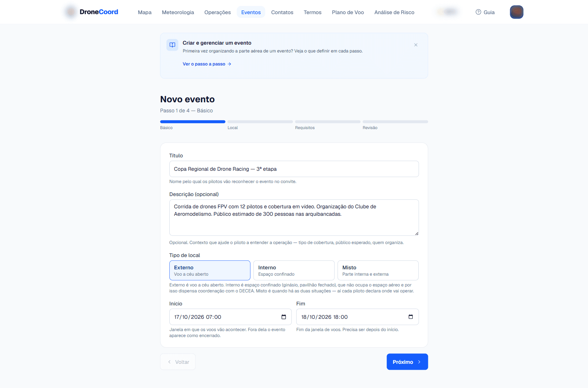Image resolution: width=588 pixels, height=388 pixels.
Task: Open the user avatar menu
Action: click(x=517, y=12)
